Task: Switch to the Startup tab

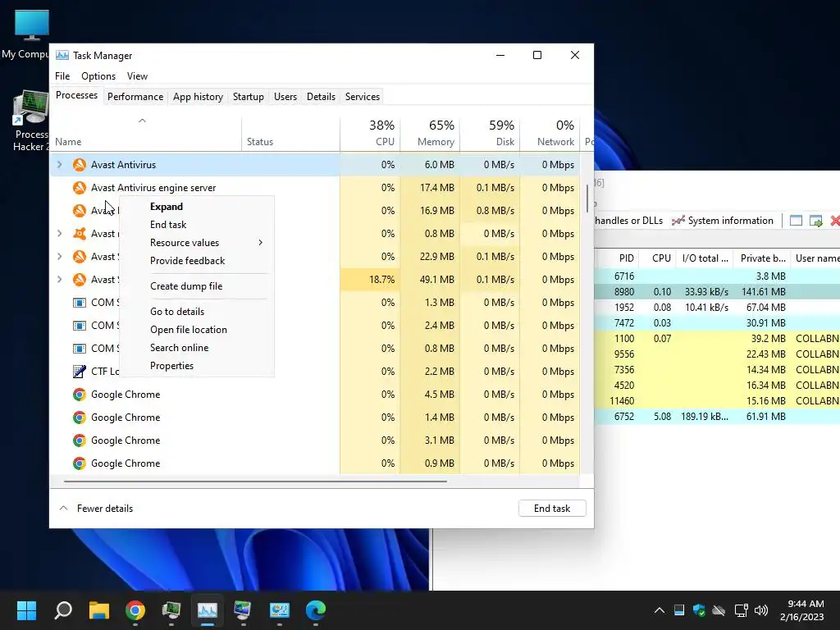Action: 248,97
